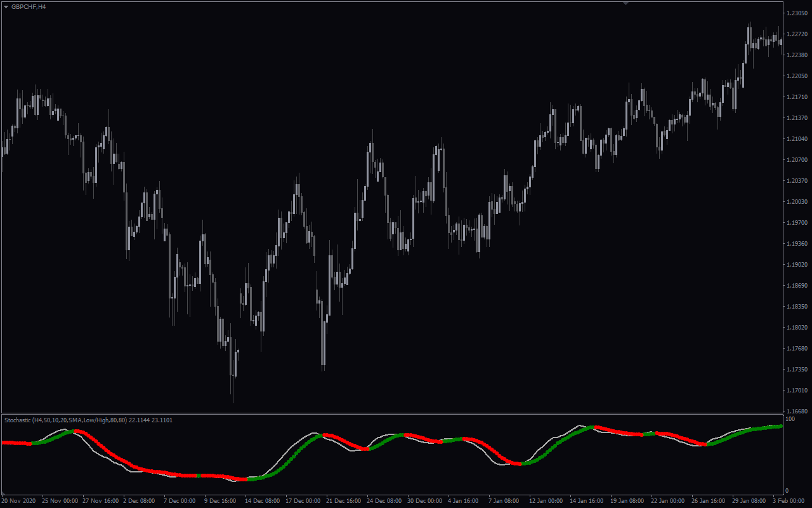The width and height of the screenshot is (812, 508).
Task: Click price label 1.20030 on the scale
Action: pyautogui.click(x=797, y=201)
